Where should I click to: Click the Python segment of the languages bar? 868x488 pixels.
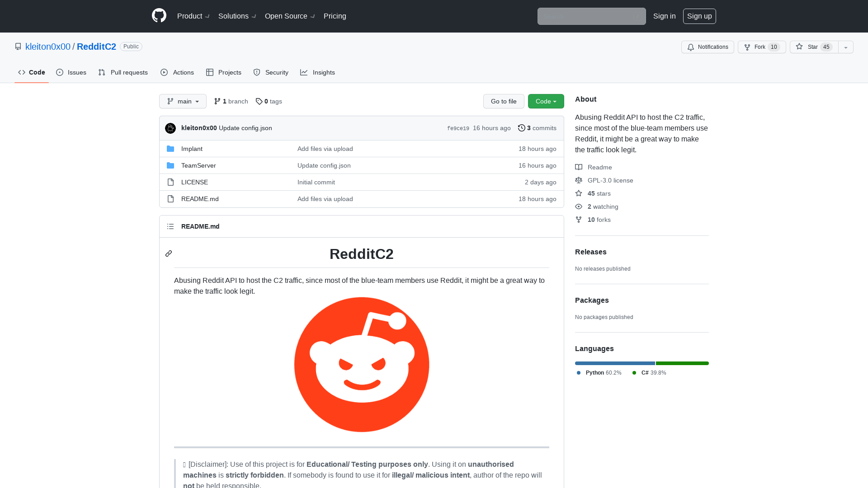(615, 363)
